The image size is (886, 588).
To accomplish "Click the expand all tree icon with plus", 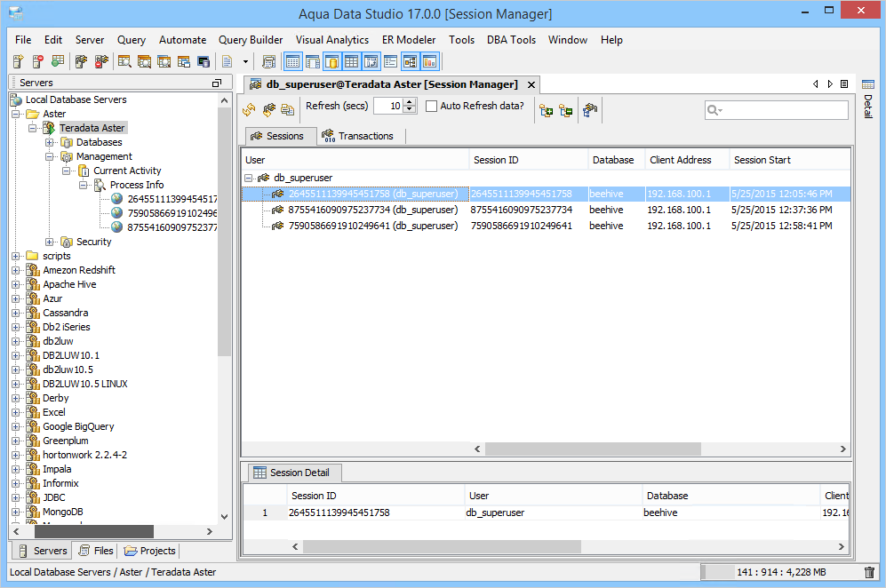I will [x=546, y=110].
